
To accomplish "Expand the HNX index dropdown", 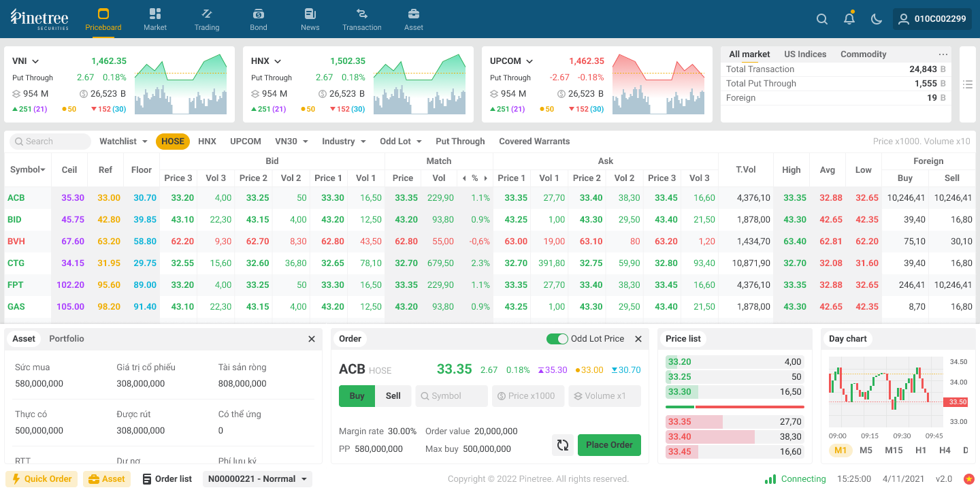I will point(278,61).
